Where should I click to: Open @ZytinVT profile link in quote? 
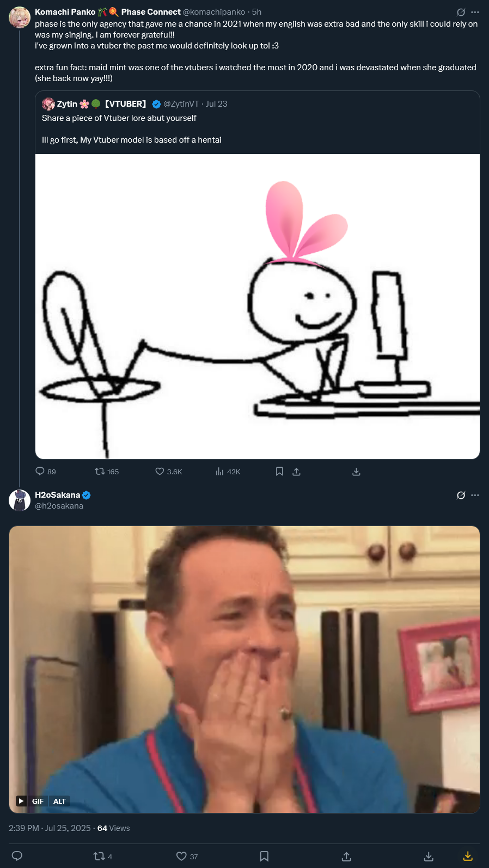click(x=181, y=103)
